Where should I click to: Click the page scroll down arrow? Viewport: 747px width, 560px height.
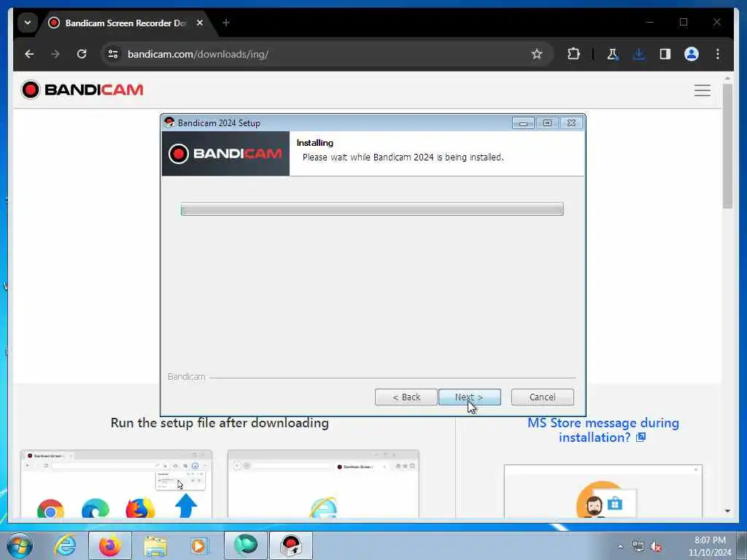pos(727,511)
